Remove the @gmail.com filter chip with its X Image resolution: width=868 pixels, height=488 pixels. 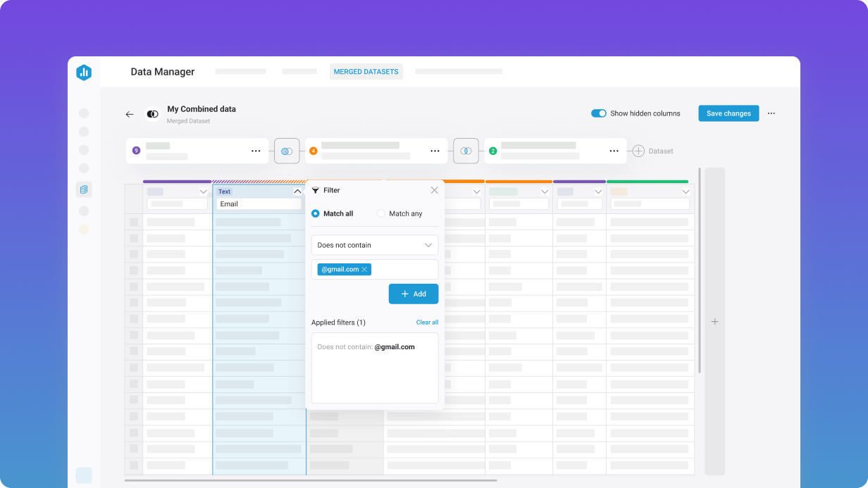365,269
